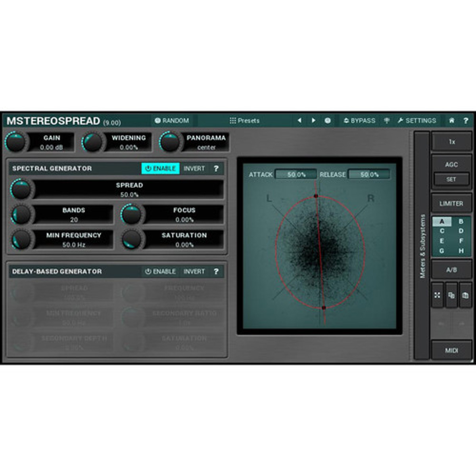Select preset slot D
This screenshot has width=476, height=476.
click(461, 231)
